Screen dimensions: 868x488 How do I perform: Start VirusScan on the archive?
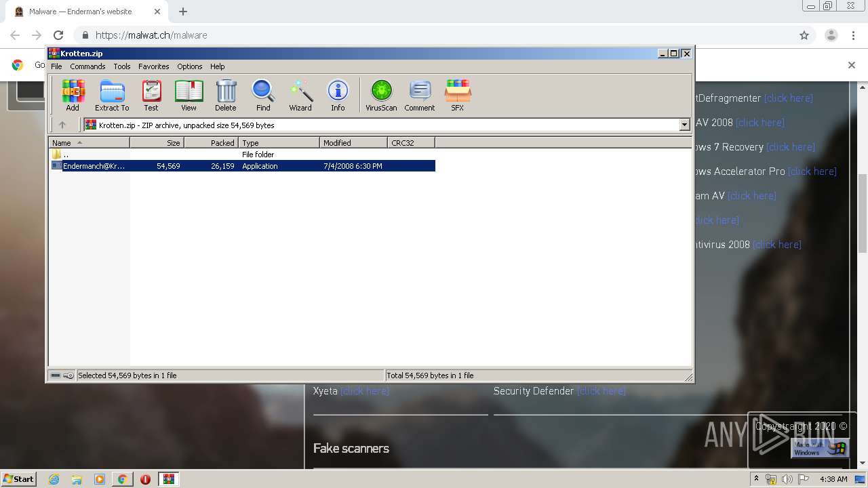[x=381, y=95]
